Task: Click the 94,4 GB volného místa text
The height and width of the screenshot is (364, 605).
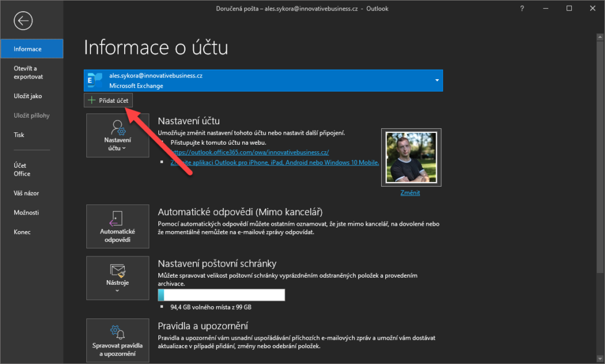Action: coord(211,307)
